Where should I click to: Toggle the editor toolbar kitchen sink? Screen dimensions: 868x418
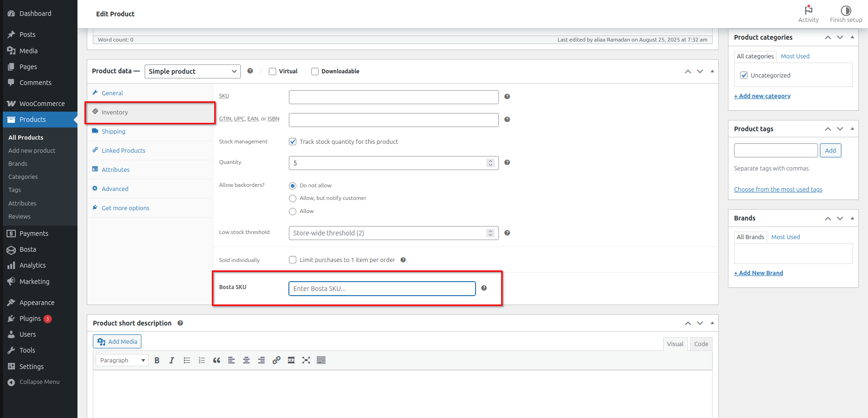(321, 360)
